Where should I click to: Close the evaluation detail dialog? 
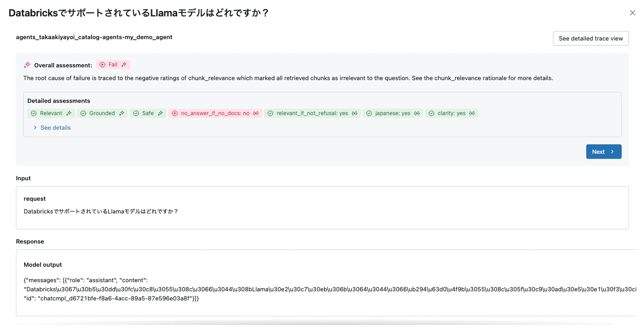click(x=632, y=13)
